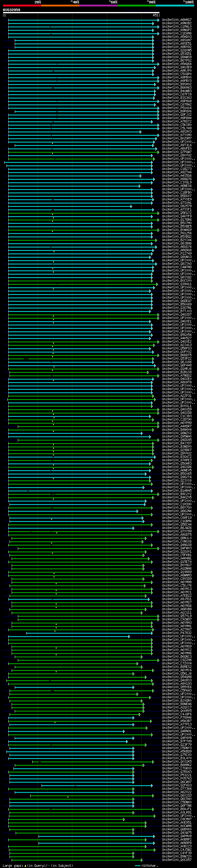
Task: Click the UniRef100_Q75CV0 hit label
Action: pos(177,755)
